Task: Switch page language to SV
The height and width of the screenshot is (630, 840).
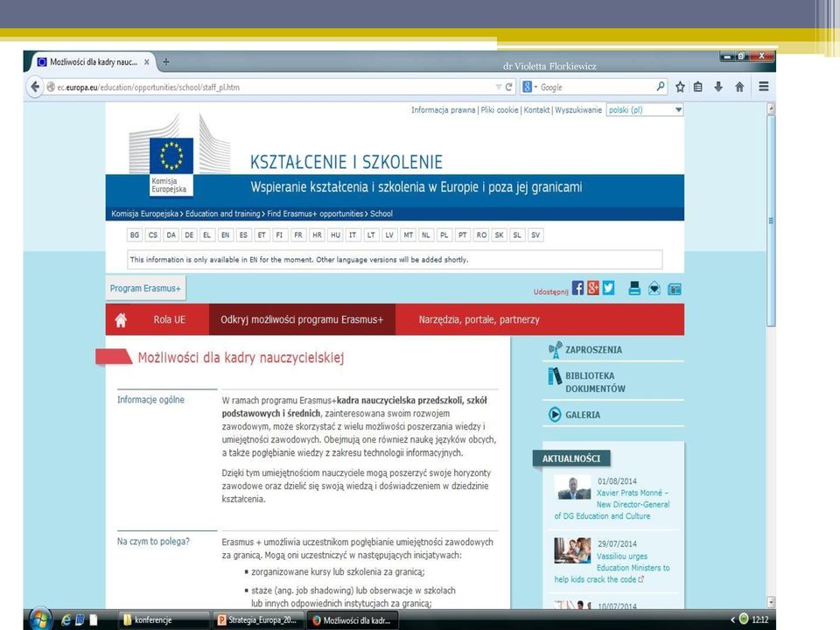Action: click(x=535, y=235)
